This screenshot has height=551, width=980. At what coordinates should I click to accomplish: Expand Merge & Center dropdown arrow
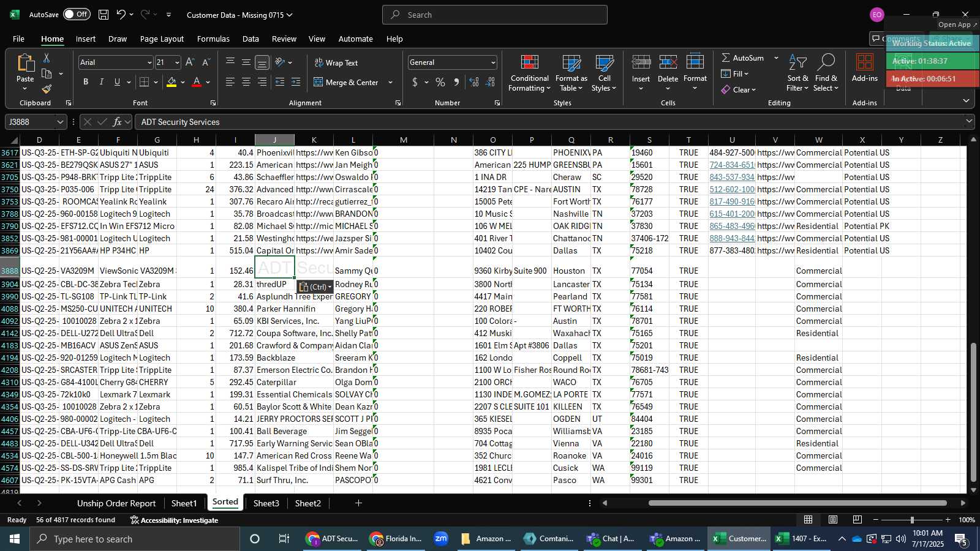390,82
